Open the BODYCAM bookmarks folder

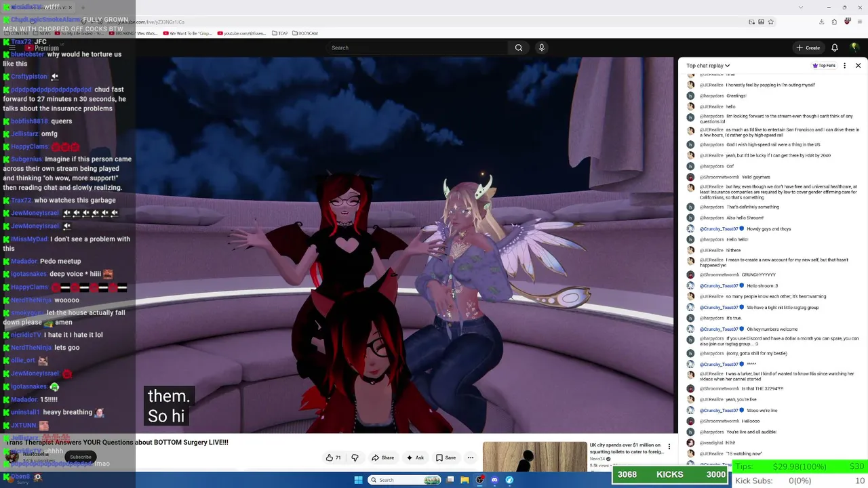coord(304,33)
